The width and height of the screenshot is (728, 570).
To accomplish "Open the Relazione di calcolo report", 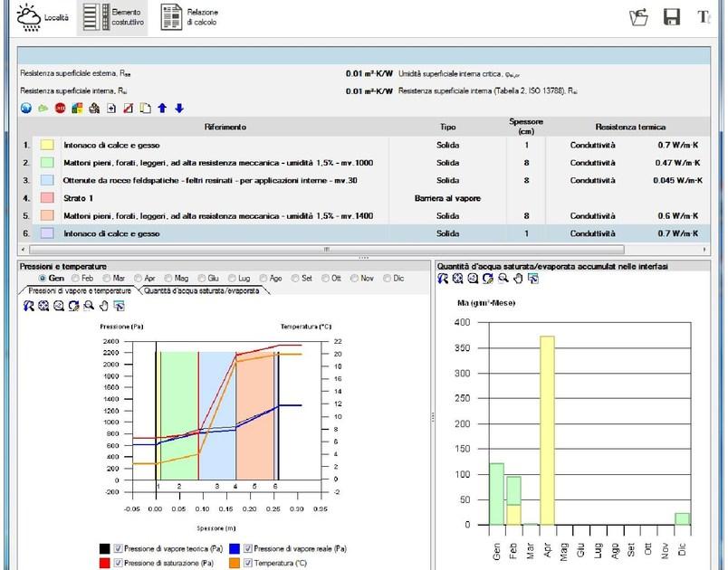I will (189, 17).
